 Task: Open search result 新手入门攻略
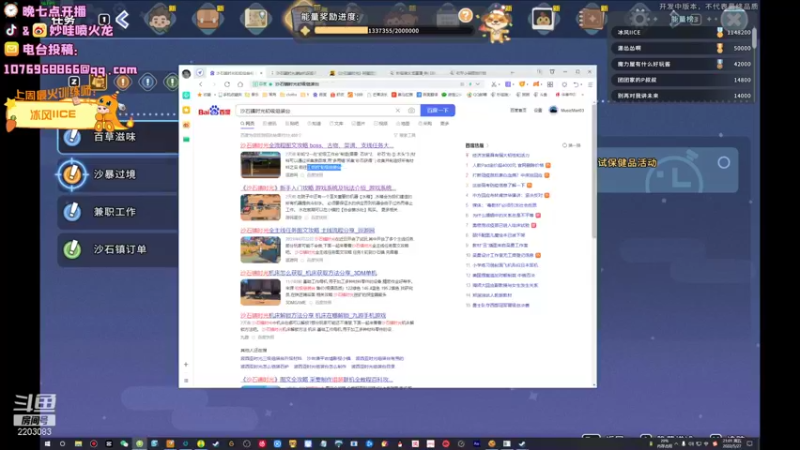coord(318,188)
